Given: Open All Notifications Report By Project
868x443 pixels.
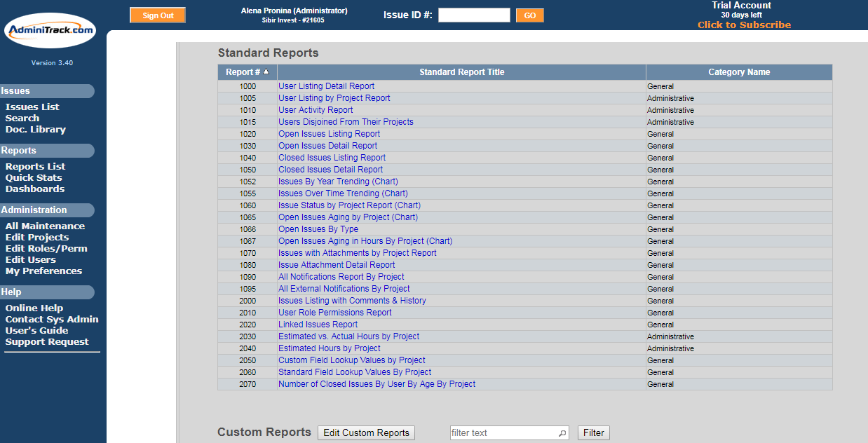Looking at the screenshot, I should point(341,277).
